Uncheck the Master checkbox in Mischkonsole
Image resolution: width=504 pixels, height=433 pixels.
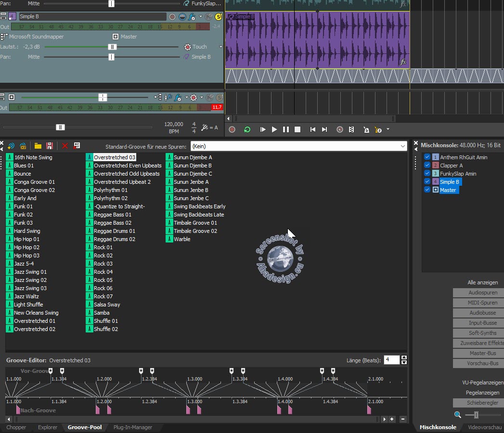pyautogui.click(x=427, y=190)
